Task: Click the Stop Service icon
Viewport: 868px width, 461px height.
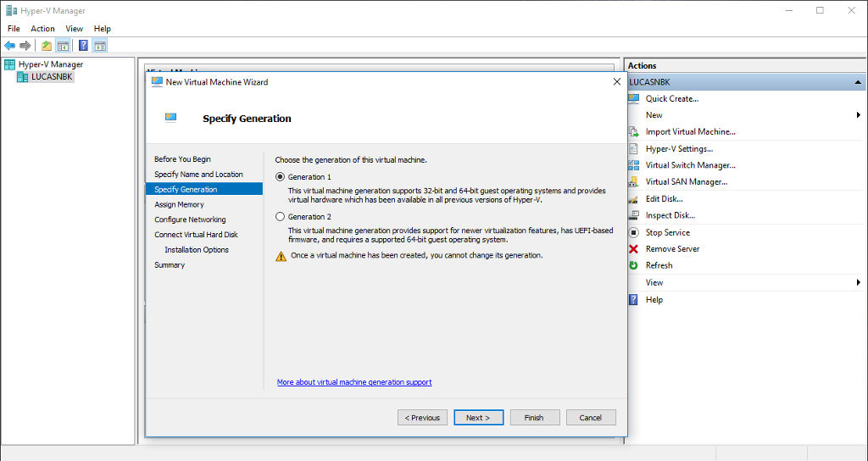Action: point(633,232)
